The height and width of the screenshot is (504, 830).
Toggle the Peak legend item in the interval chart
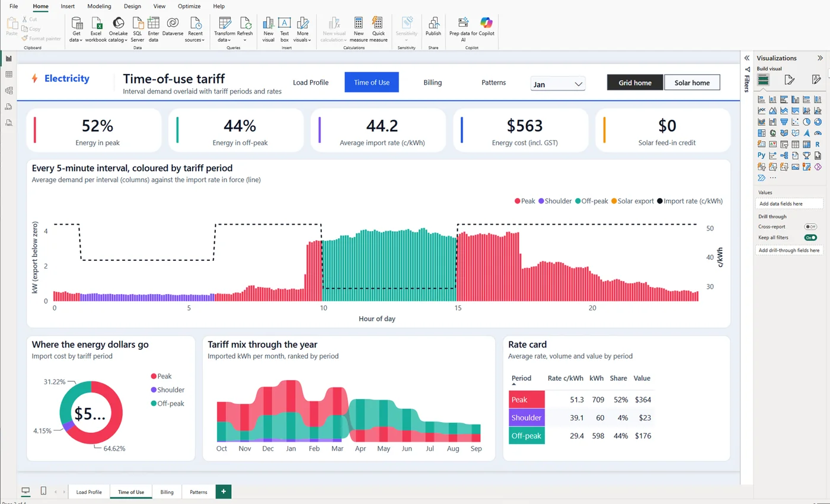[525, 201]
